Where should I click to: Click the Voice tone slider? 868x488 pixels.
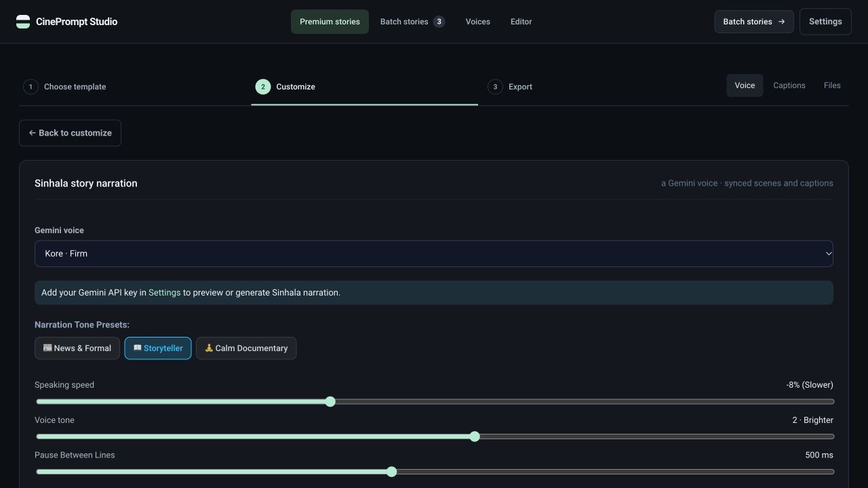[434, 436]
